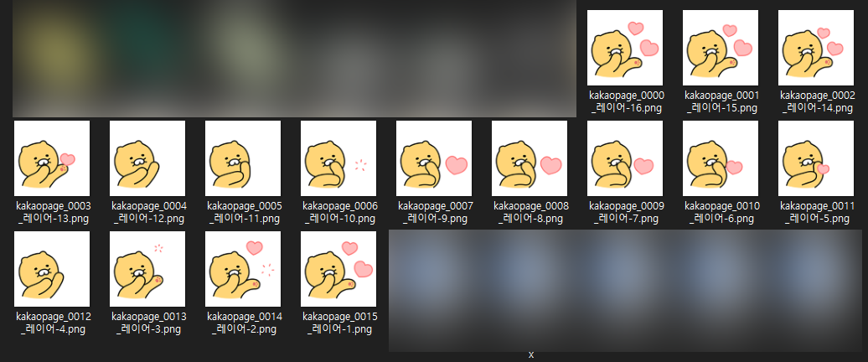The width and height of the screenshot is (868, 362).
Task: Click the file name kakaopage_0000_레이어-16.png
Action: click(x=626, y=102)
